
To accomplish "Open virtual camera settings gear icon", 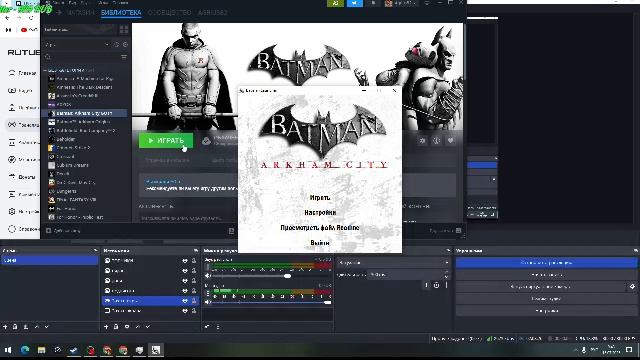I will [x=632, y=287].
